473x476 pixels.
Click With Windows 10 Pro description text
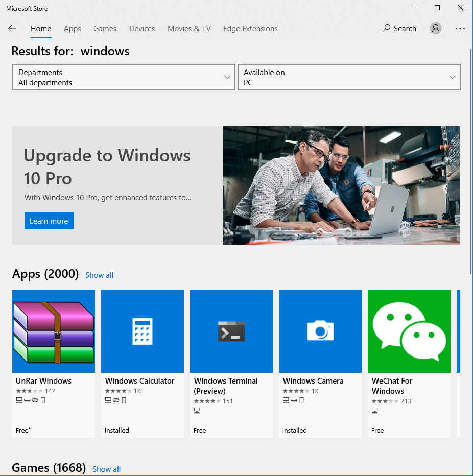point(108,198)
